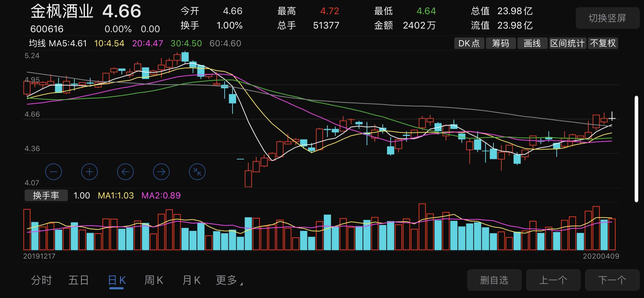Screen dimensions: 644x298
Task: Tap y-axis price label 5.24
Action: (x=32, y=56)
